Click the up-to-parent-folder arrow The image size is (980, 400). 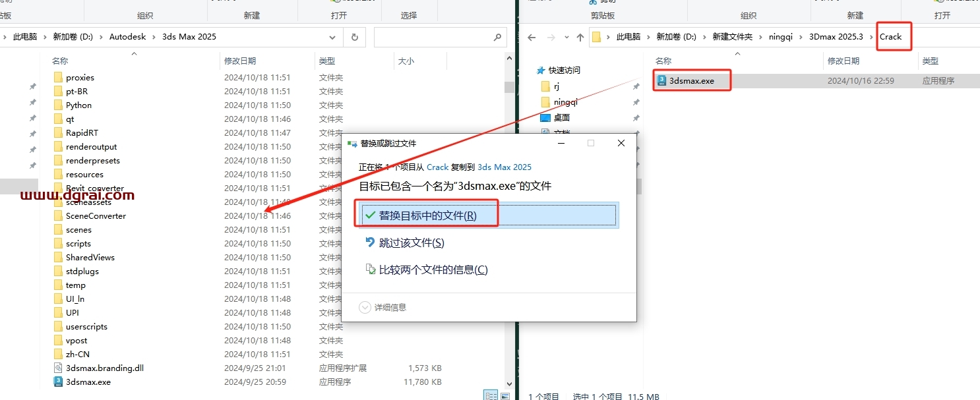[x=580, y=36]
